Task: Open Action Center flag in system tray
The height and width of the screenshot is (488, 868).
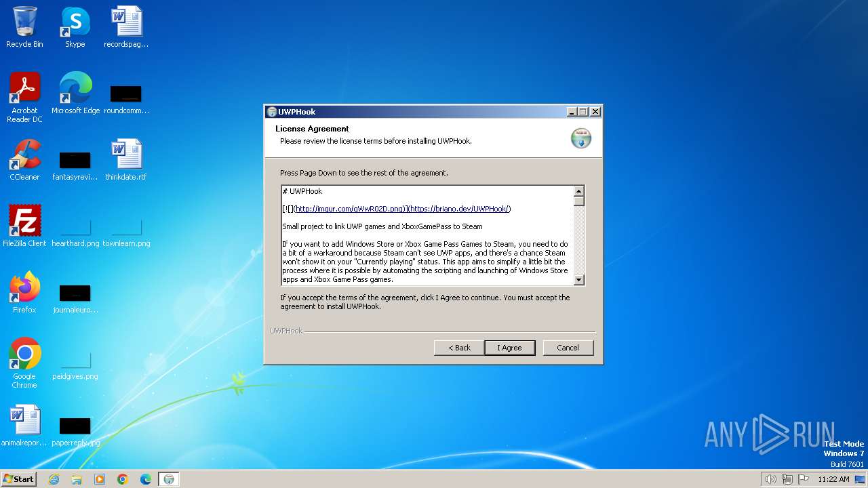Action: click(x=804, y=479)
